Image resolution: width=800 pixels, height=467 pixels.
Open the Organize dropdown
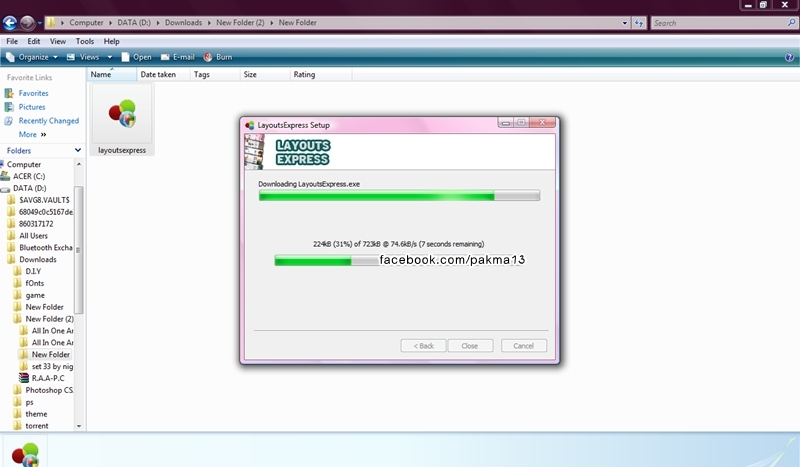32,57
